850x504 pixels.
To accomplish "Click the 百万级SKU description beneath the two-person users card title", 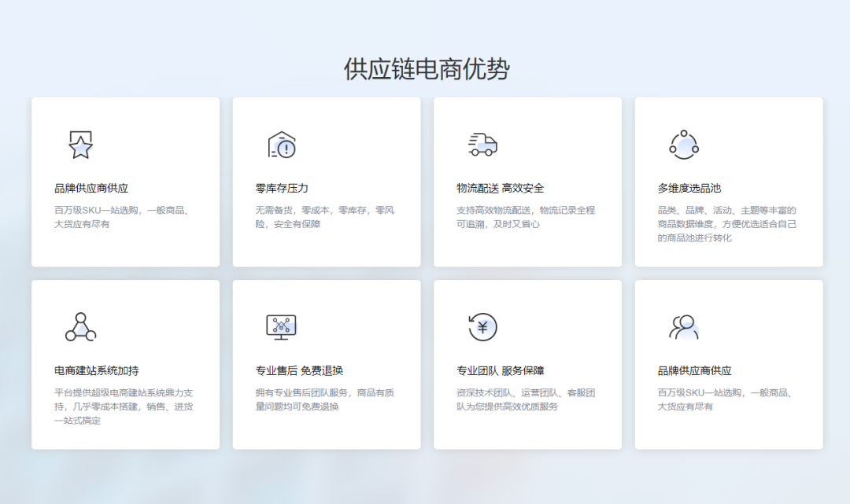I will (x=726, y=399).
